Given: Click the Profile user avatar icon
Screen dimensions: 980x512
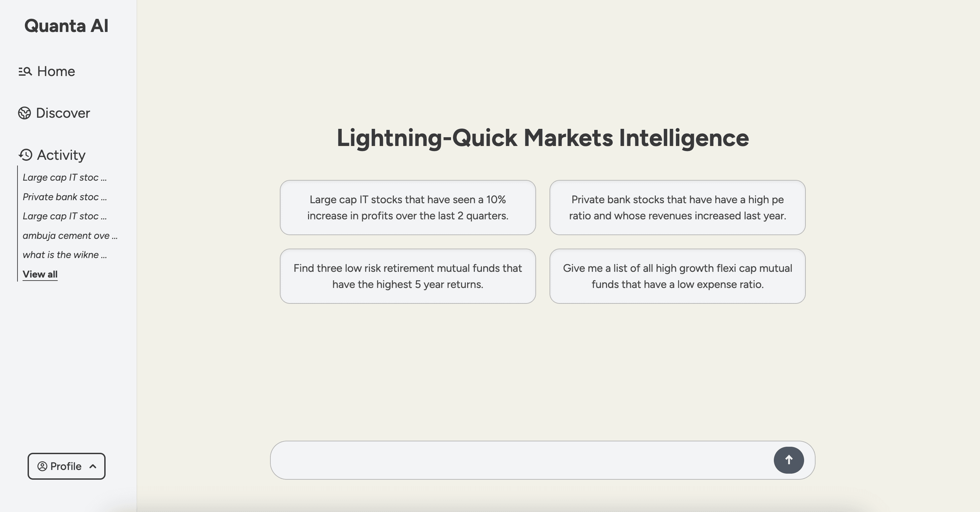Looking at the screenshot, I should pyautogui.click(x=42, y=466).
